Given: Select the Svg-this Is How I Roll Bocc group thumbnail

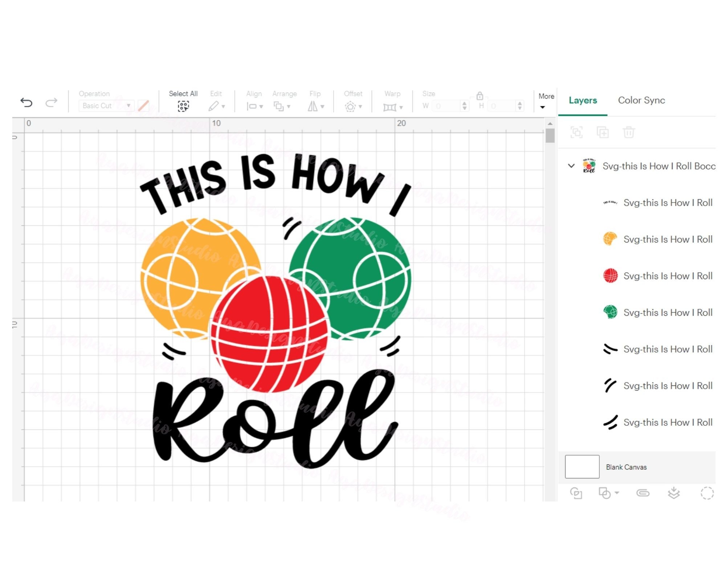Looking at the screenshot, I should [x=589, y=166].
